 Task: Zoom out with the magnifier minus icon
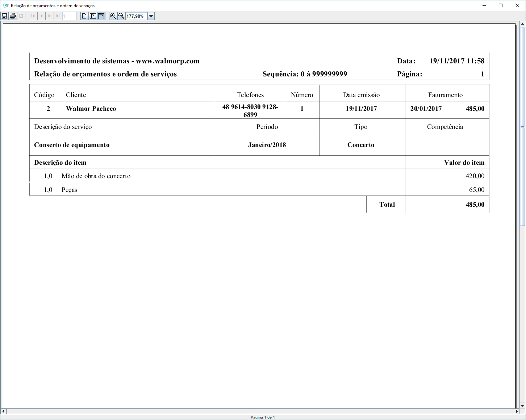click(121, 16)
